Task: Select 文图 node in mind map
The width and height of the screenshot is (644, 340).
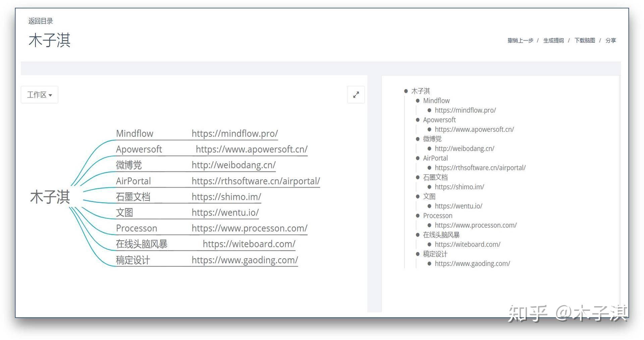Action: (124, 213)
